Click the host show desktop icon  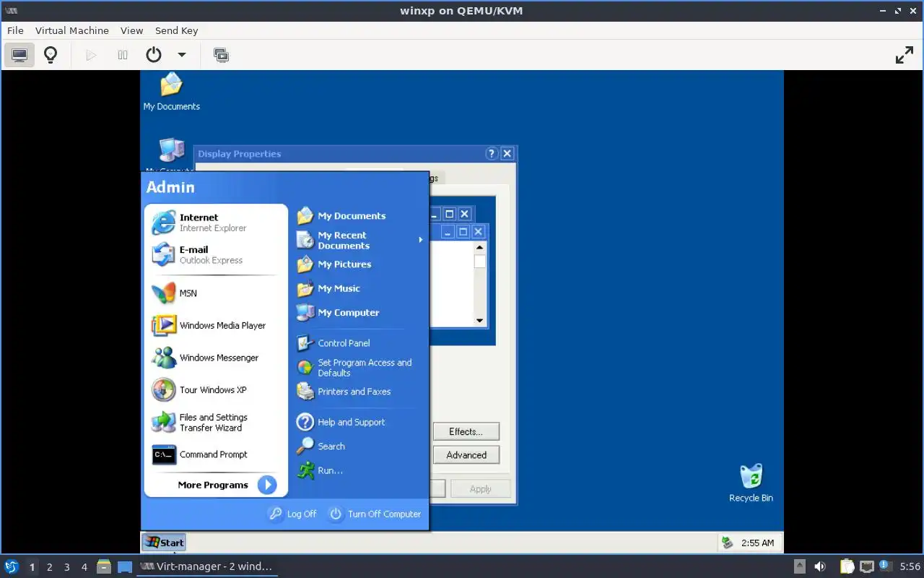tap(125, 566)
